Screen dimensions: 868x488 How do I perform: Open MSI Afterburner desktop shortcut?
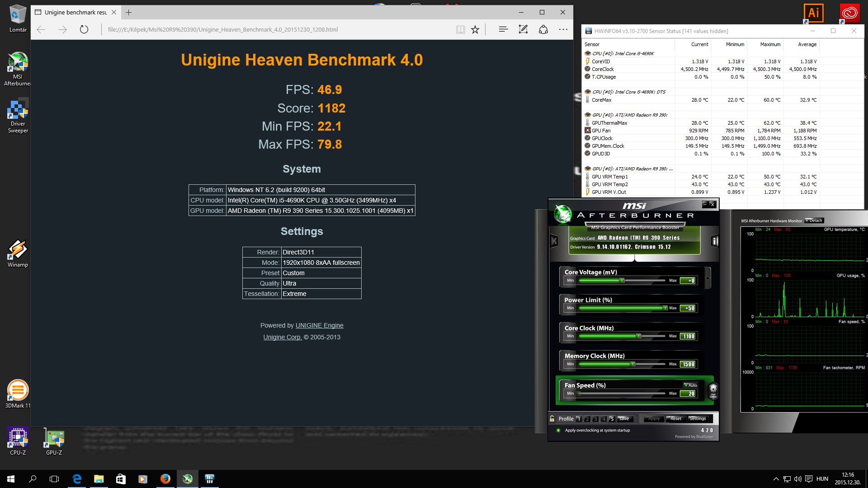[18, 69]
